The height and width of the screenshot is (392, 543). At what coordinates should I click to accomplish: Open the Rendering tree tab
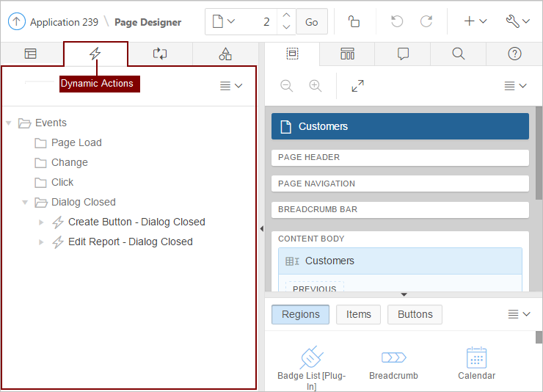[x=31, y=54]
